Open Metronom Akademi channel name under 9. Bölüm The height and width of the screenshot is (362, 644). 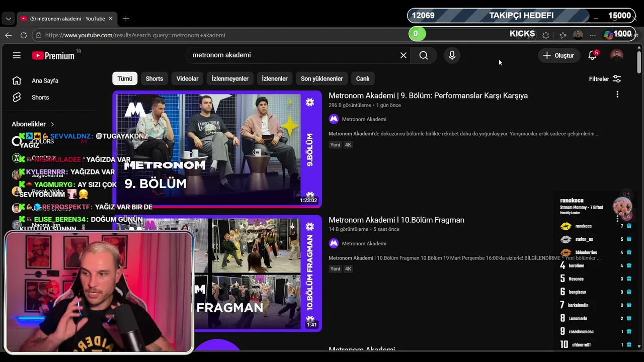tap(364, 119)
